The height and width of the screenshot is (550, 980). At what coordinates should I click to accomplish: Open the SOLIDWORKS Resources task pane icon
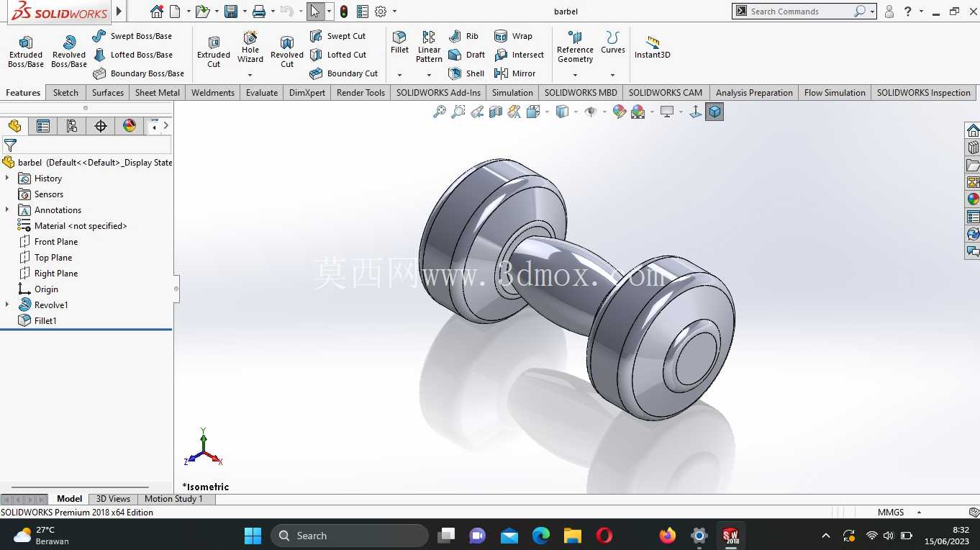(x=973, y=130)
